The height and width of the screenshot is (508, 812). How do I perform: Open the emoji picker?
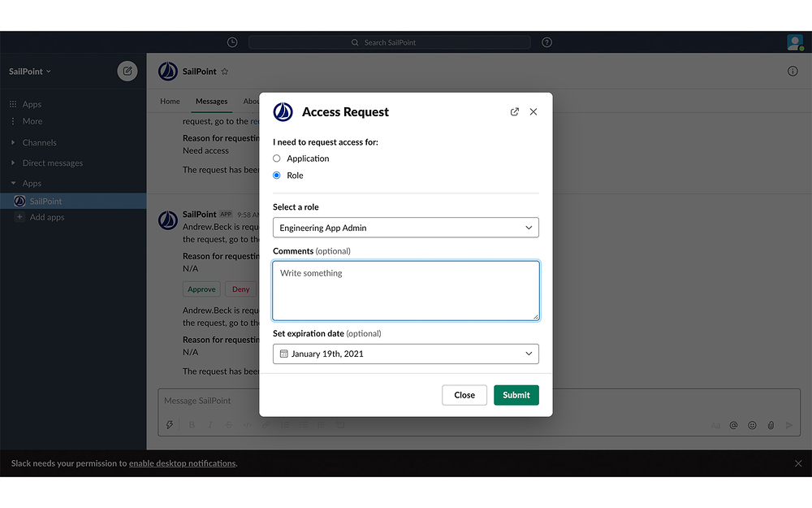pyautogui.click(x=752, y=425)
